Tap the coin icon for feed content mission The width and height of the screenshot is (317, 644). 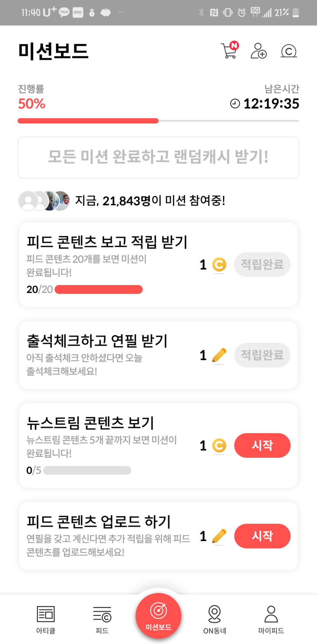219,265
